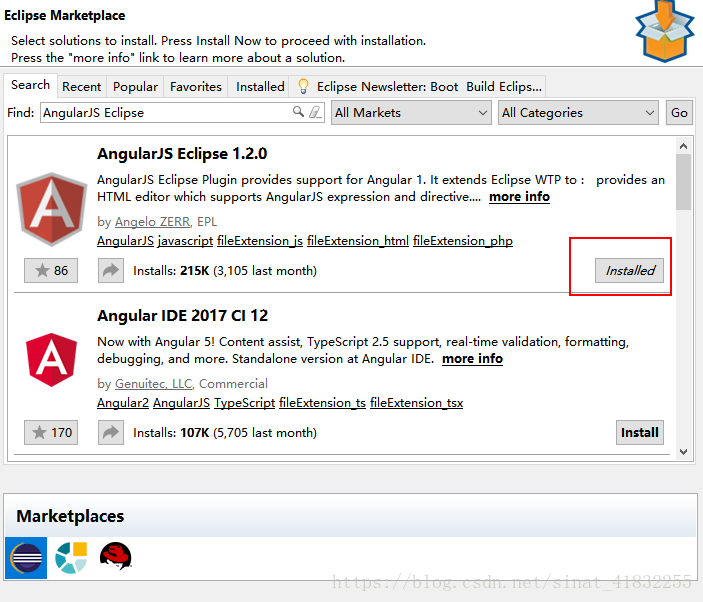Viewport: 703px width, 602px height.
Task: Click the AngularJS Eclipse shield logo
Action: [x=52, y=209]
